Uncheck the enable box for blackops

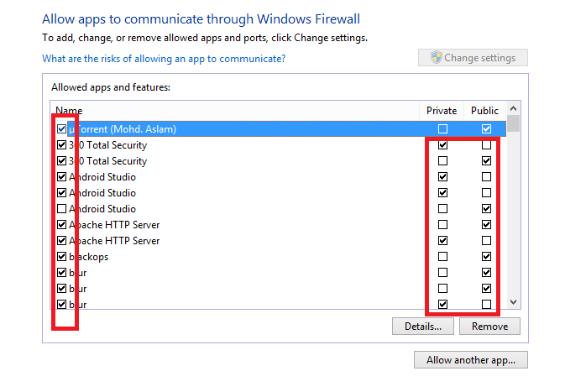(x=61, y=257)
